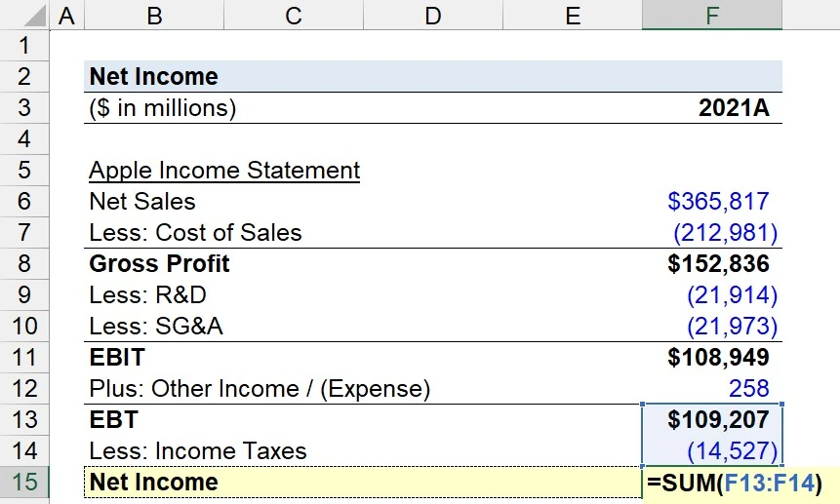The image size is (840, 504).
Task: Select the Other Income value 258
Action: click(748, 389)
